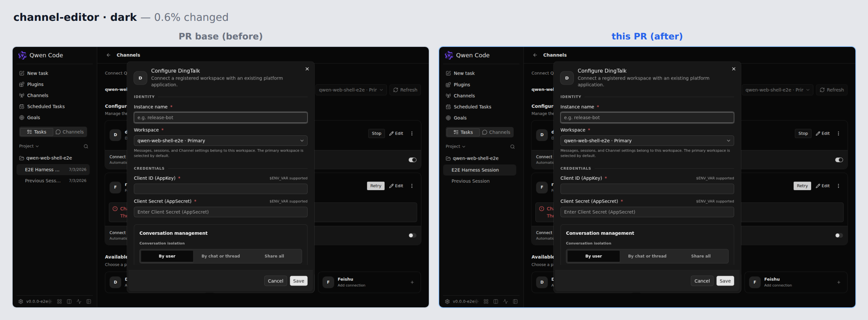Expand the Project dropdown in after panel
The height and width of the screenshot is (320, 868).
456,147
